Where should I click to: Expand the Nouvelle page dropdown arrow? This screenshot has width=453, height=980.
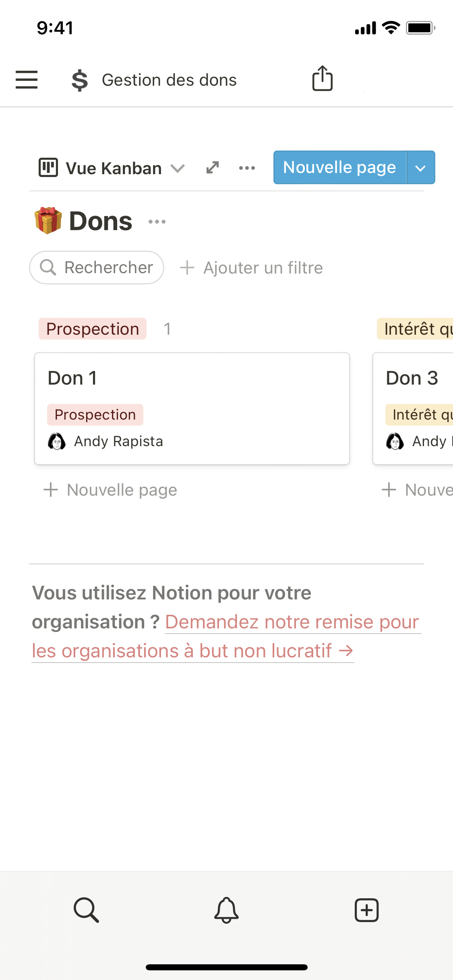[420, 168]
